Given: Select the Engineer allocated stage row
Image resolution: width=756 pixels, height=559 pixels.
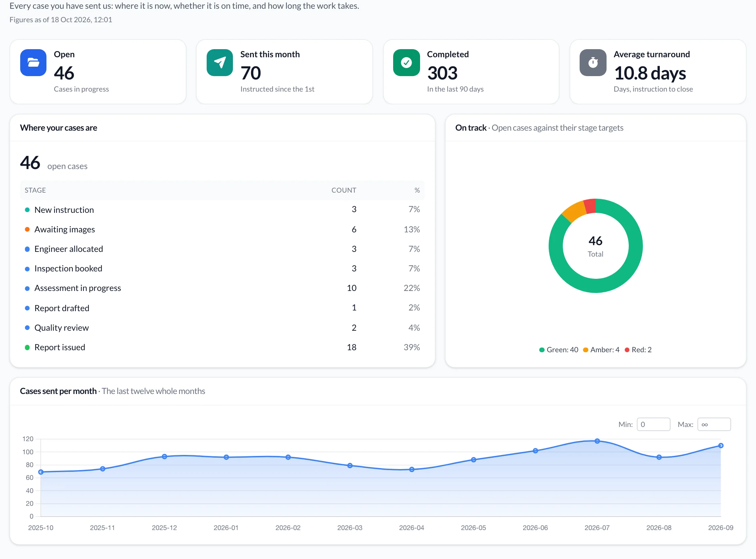Looking at the screenshot, I should (222, 249).
